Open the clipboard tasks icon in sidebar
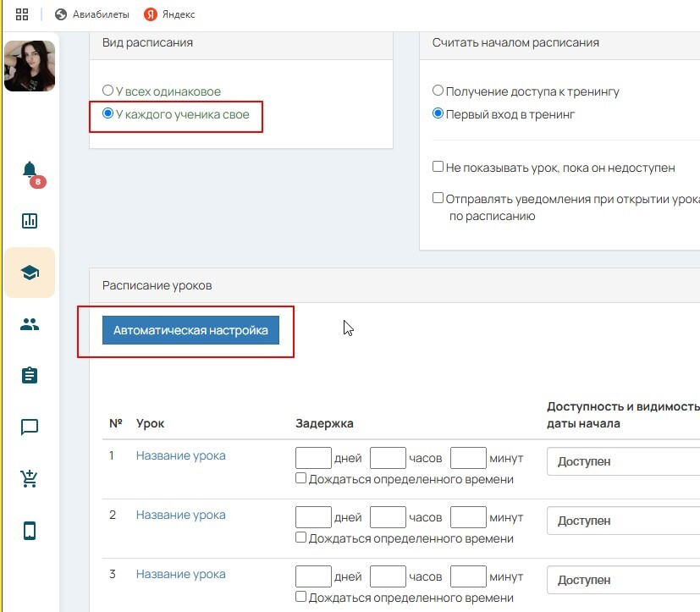 point(30,376)
